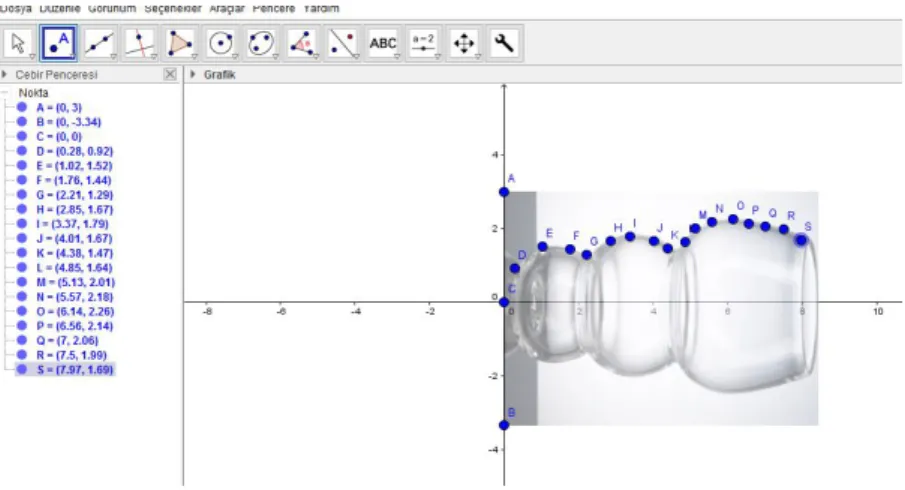
Task: Collapse the Nokta tree group
Action: point(5,93)
